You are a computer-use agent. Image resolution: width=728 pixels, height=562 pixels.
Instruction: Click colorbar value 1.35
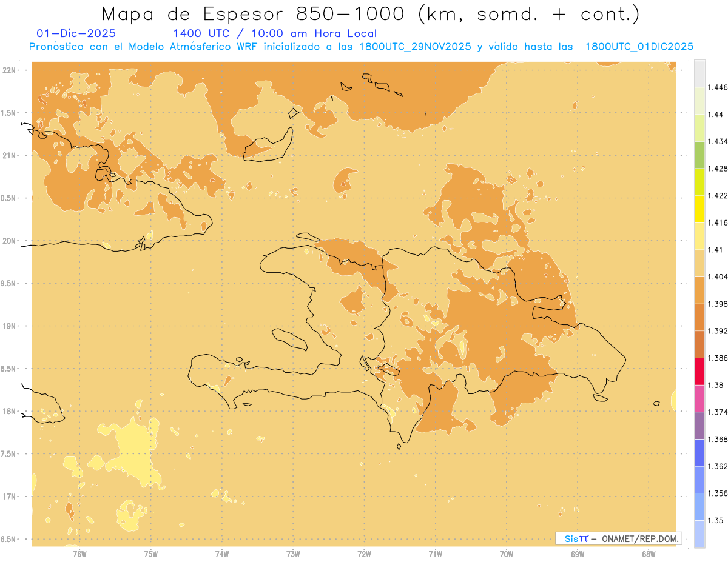click(x=716, y=521)
